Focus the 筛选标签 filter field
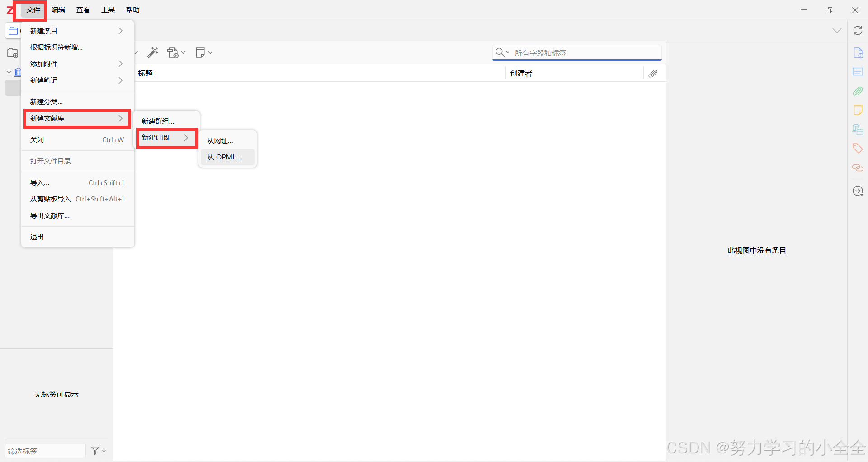 [45, 451]
